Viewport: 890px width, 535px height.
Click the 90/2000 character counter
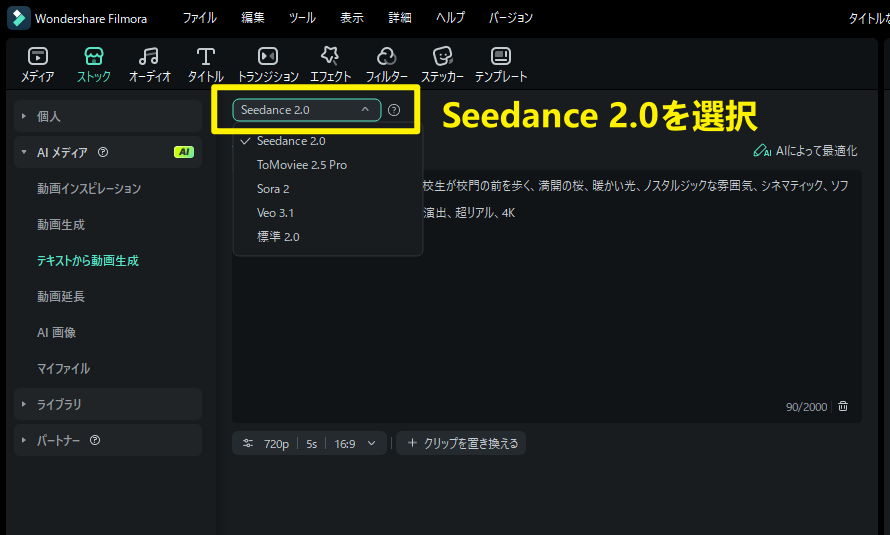tap(806, 407)
